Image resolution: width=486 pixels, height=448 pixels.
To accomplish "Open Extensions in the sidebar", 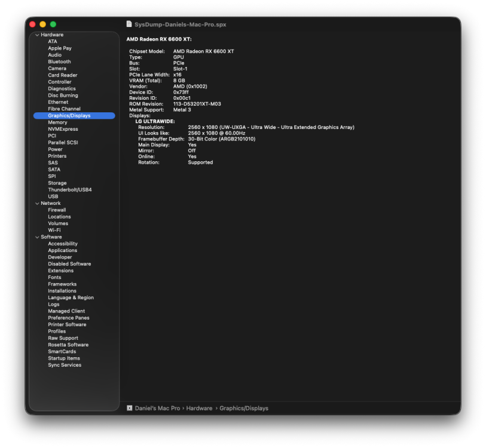I will coord(61,271).
